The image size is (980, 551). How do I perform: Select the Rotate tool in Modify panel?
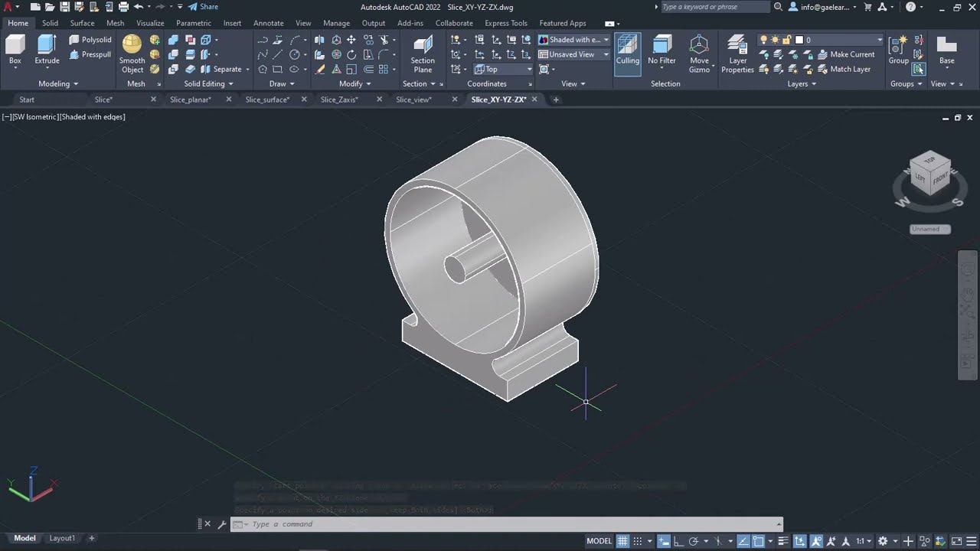[351, 54]
